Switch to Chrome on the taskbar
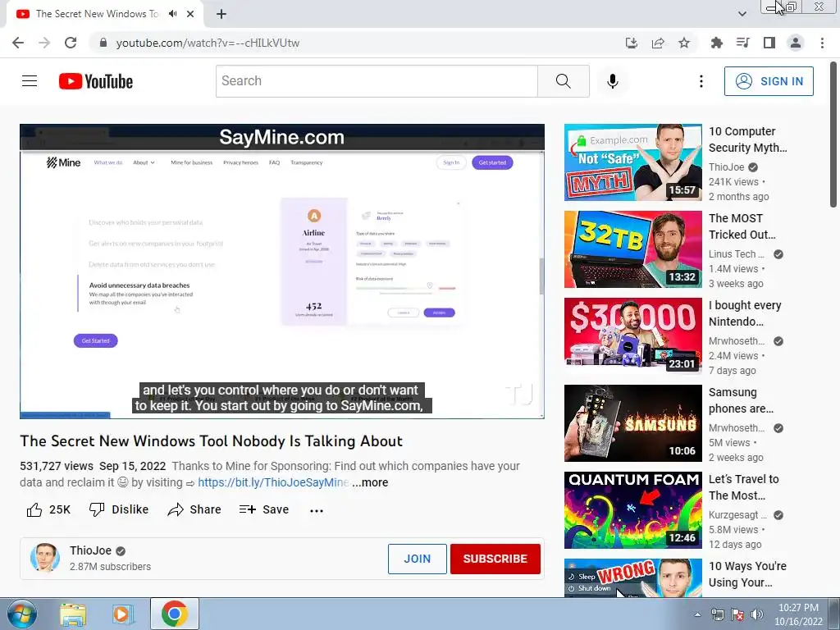840x630 pixels. (175, 614)
